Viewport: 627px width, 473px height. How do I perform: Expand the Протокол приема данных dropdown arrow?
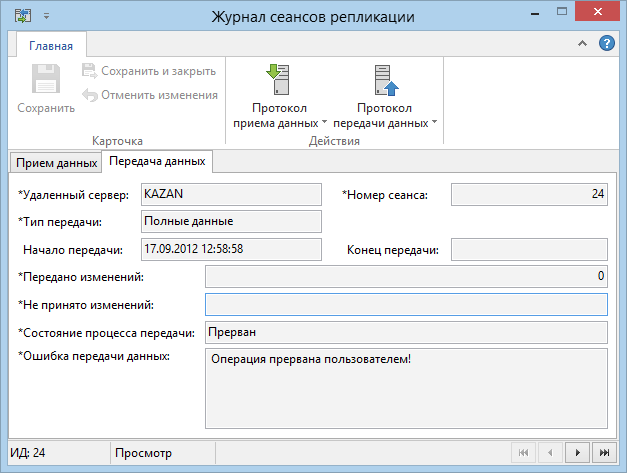(324, 121)
